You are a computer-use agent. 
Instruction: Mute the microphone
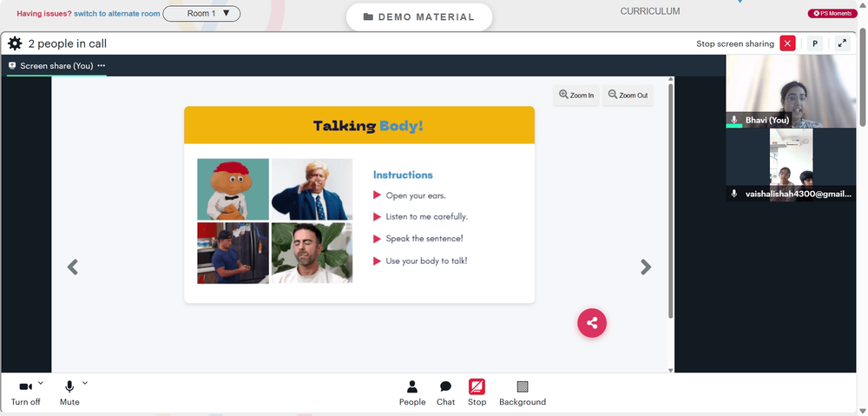coord(69,393)
